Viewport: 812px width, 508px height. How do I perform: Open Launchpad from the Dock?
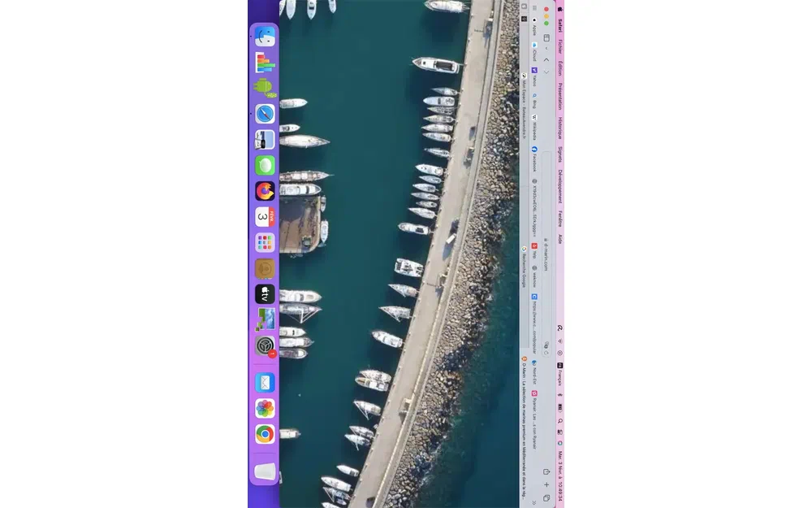265,242
